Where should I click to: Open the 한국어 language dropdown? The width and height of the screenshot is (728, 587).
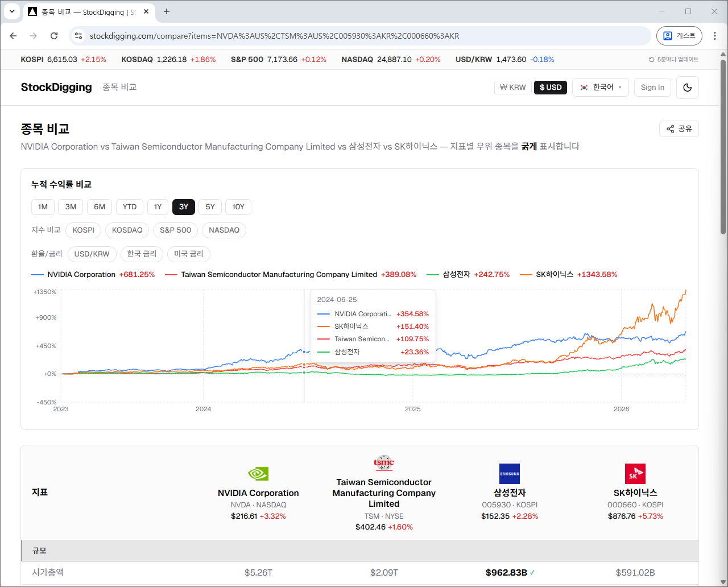(601, 88)
